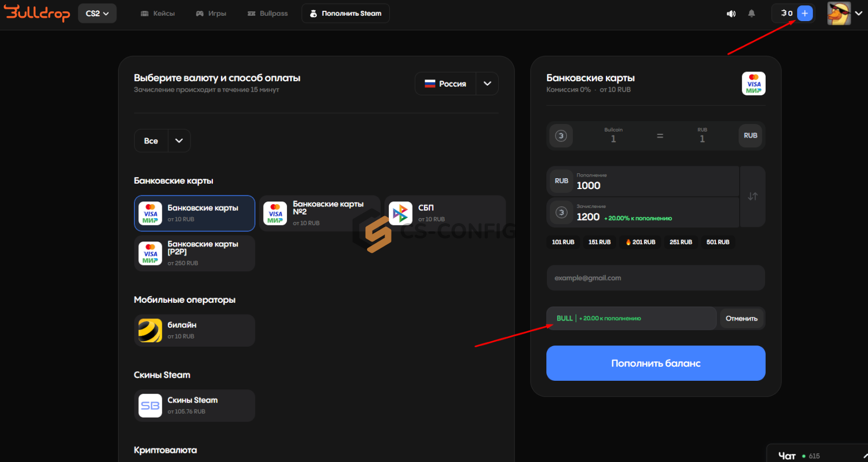
Task: Click the SB skins logo icon
Action: pos(150,406)
